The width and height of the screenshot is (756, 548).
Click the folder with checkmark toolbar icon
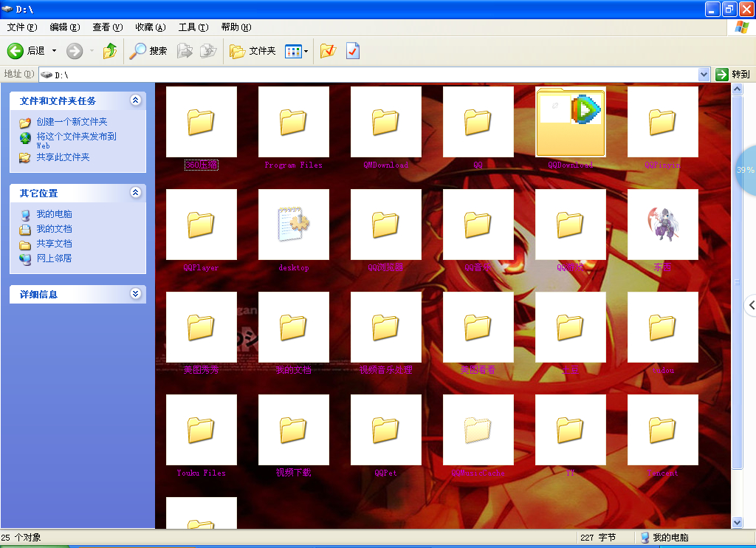(328, 51)
